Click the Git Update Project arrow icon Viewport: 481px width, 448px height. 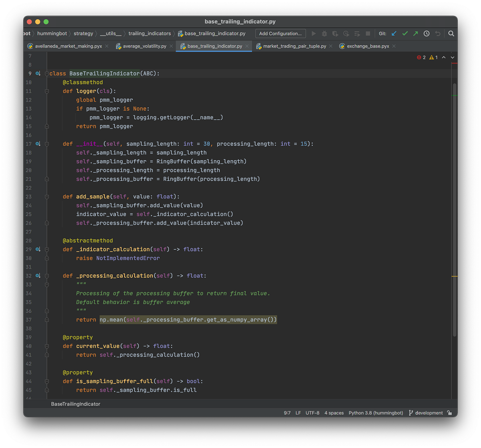click(394, 34)
